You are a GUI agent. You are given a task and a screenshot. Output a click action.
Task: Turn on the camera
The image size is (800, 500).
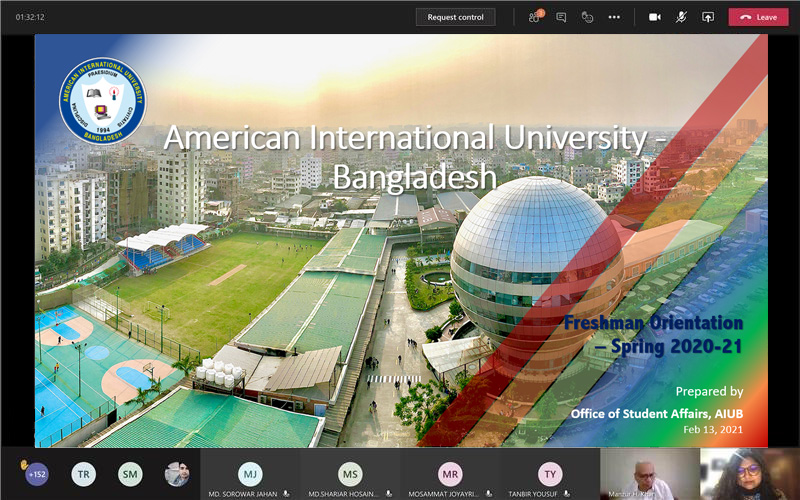655,17
